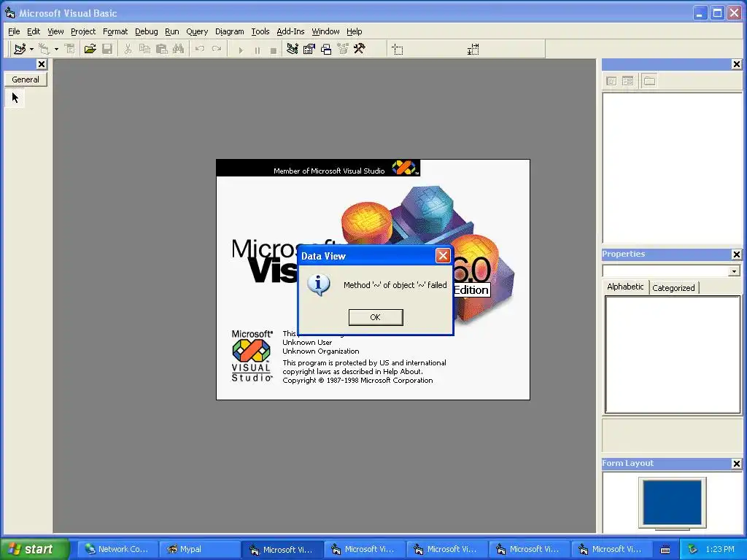Open the Project Explorer toolbar icon
This screenshot has width=747, height=560.
pos(292,49)
